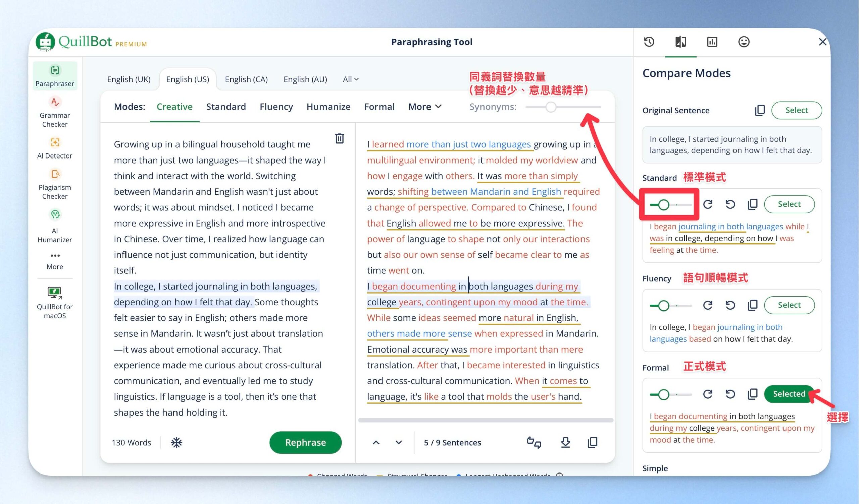
Task: Open the statistics chart icon
Action: (712, 42)
